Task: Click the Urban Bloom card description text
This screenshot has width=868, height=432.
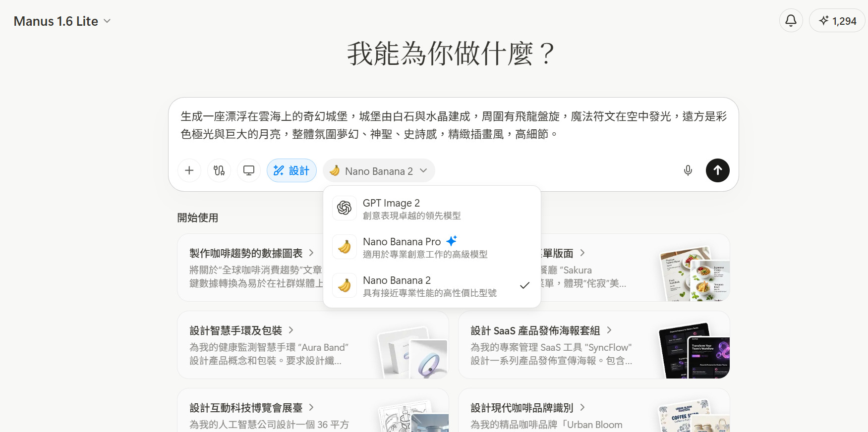Action: tap(546, 425)
